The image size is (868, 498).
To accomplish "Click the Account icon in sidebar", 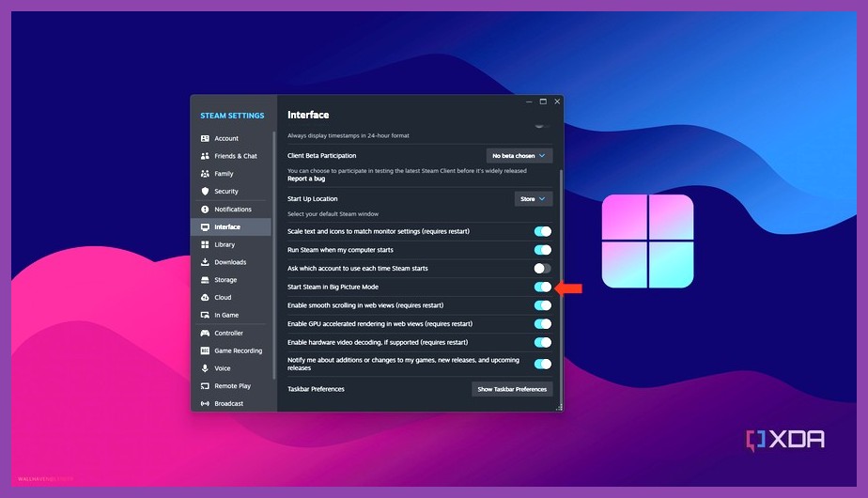I will (205, 138).
